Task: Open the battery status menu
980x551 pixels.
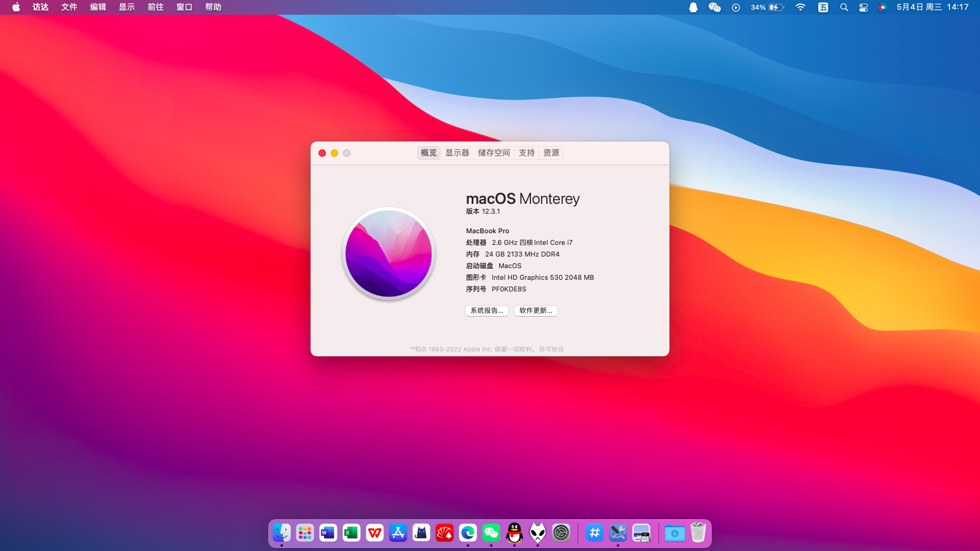Action: coord(767,7)
